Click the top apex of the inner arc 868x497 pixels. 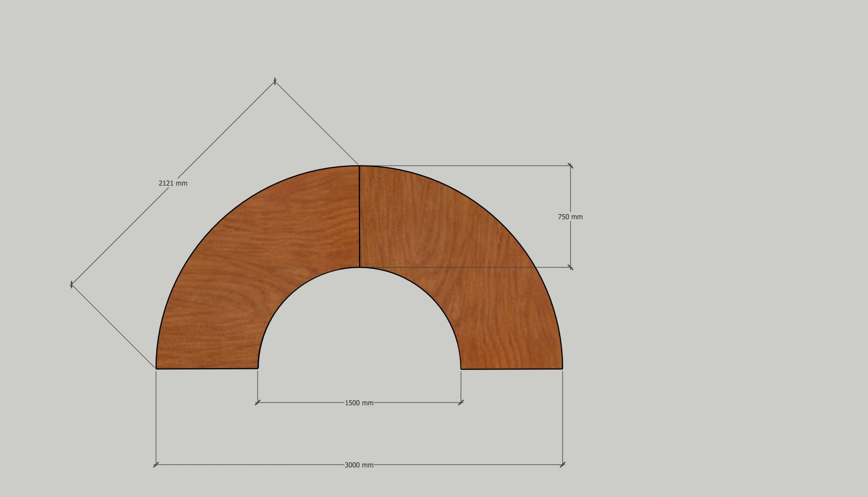(x=359, y=267)
